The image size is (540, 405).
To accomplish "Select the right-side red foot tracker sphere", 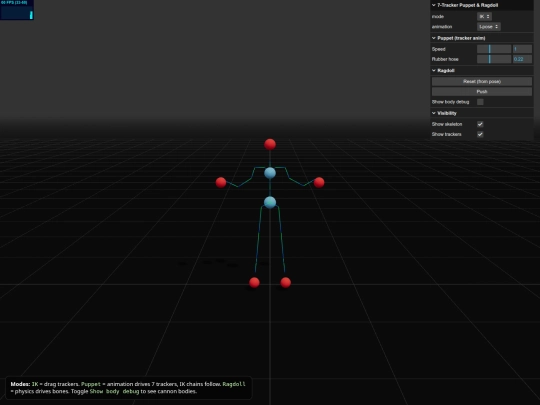I will [x=285, y=283].
